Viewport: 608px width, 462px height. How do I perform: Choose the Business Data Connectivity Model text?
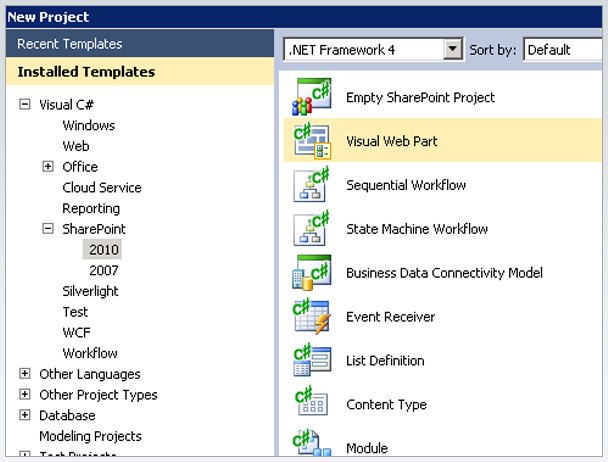(x=444, y=273)
